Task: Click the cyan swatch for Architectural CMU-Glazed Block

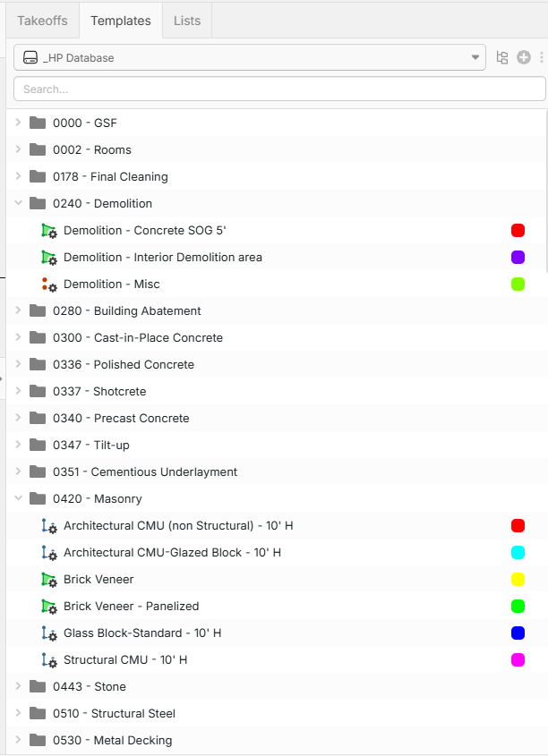Action: 518,553
